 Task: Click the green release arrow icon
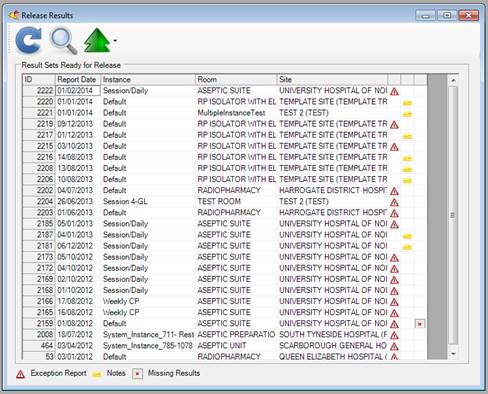click(x=97, y=40)
